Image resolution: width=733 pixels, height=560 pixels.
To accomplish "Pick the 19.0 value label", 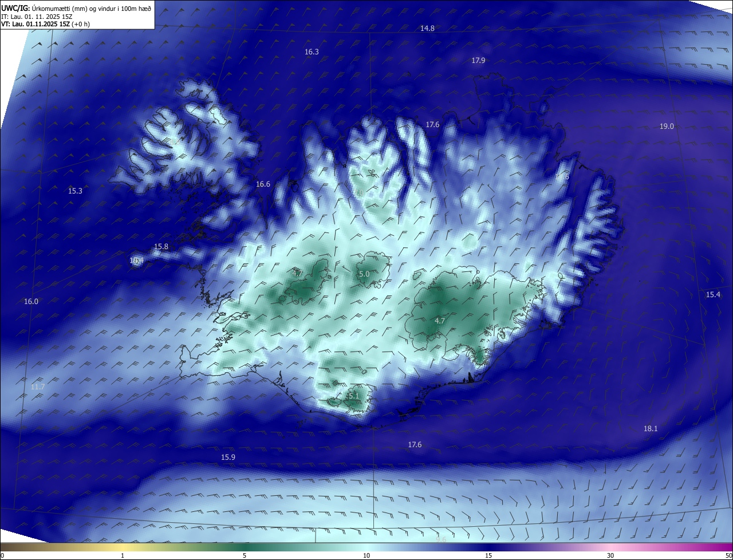I will coord(667,126).
